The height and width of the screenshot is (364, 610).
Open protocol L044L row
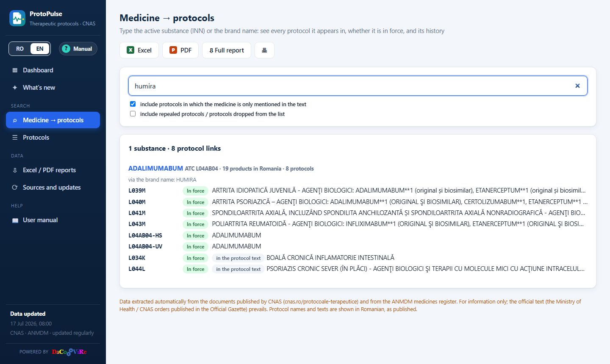358,269
